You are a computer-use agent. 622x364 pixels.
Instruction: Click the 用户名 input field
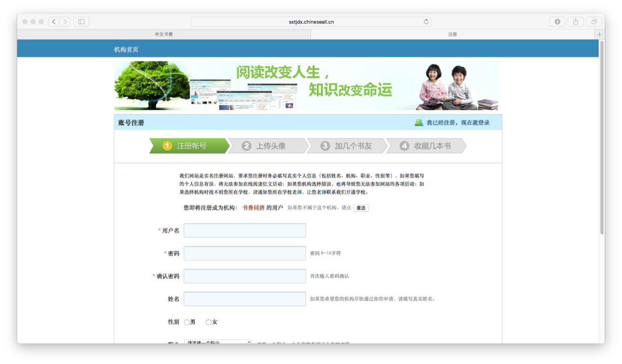click(245, 231)
